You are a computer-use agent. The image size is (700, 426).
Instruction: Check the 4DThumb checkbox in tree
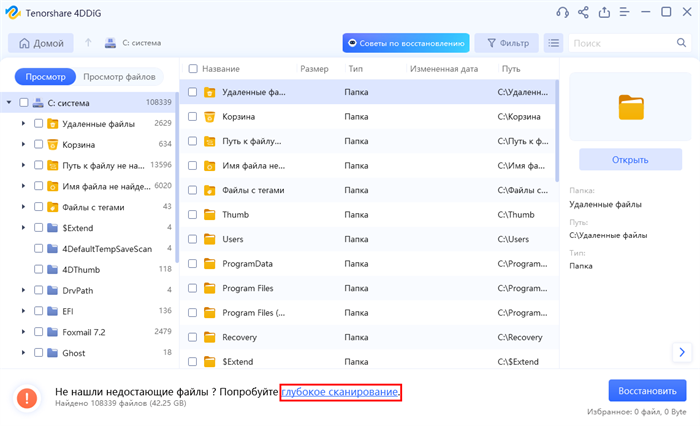tap(38, 270)
